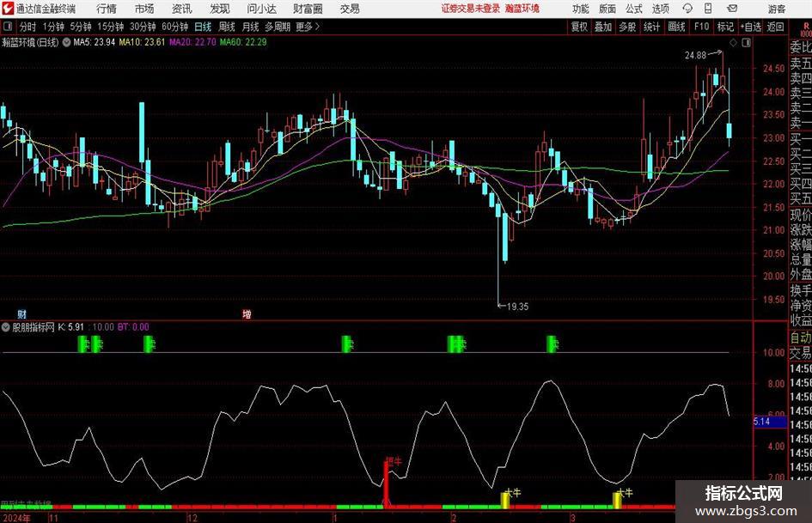Click the MA5: 23.94 value label

pos(94,42)
